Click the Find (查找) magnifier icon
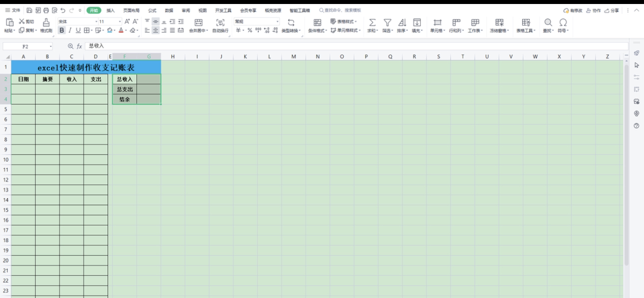The image size is (644, 298). coord(548,22)
